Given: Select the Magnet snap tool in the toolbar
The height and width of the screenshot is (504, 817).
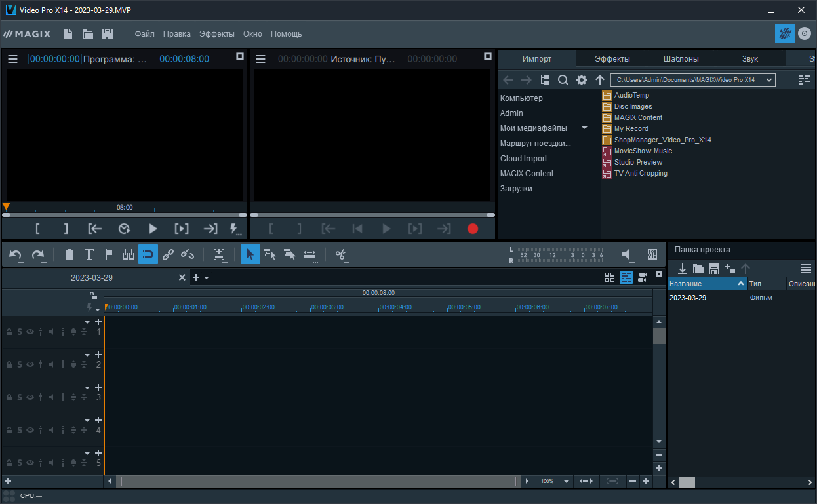Looking at the screenshot, I should [148, 254].
